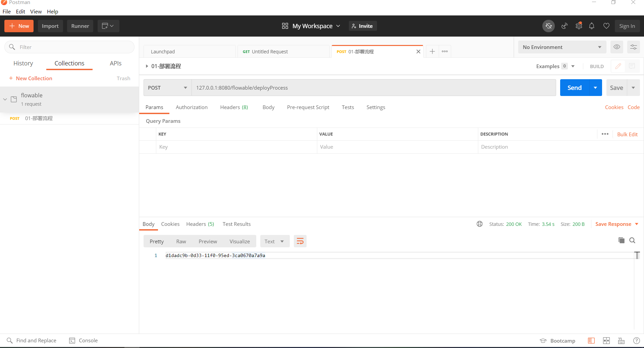Viewport: 644px width, 348px height.
Task: Click the new tab plus icon
Action: (432, 51)
